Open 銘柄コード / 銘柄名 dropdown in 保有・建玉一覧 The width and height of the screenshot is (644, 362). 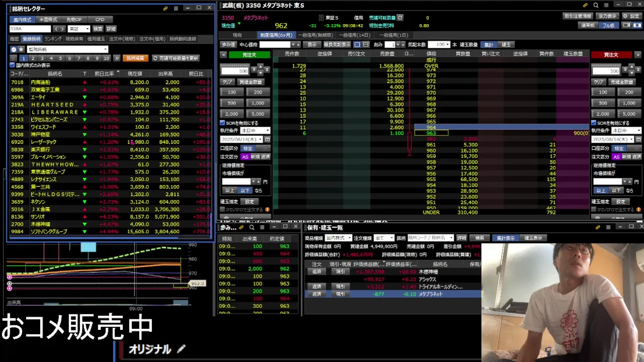431,238
